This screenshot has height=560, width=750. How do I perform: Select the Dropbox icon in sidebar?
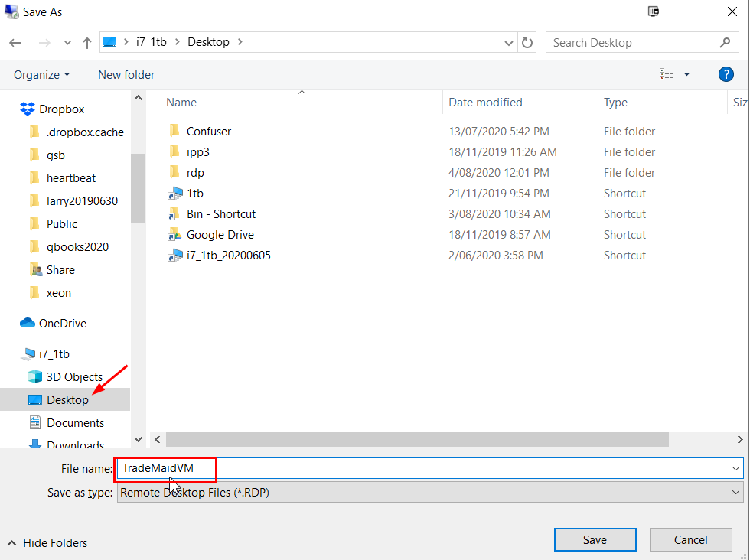[x=28, y=109]
